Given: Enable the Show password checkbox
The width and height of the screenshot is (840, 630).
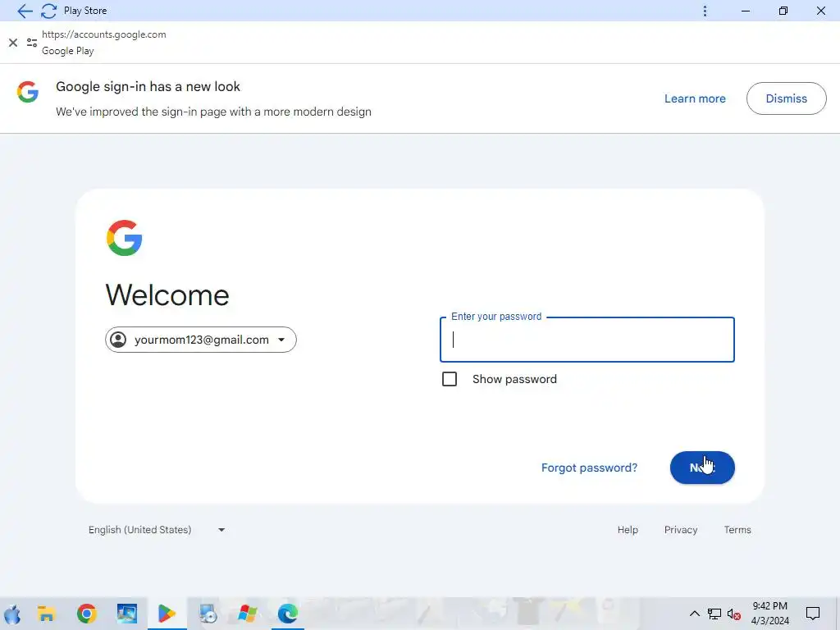Looking at the screenshot, I should [450, 379].
